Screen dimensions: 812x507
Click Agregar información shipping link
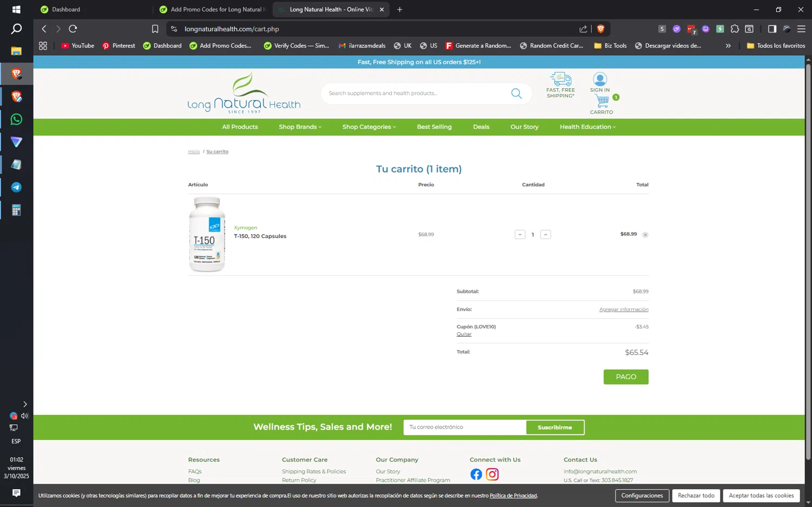pyautogui.click(x=624, y=310)
